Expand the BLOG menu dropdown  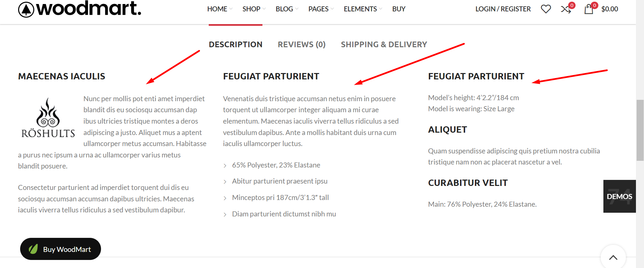287,9
